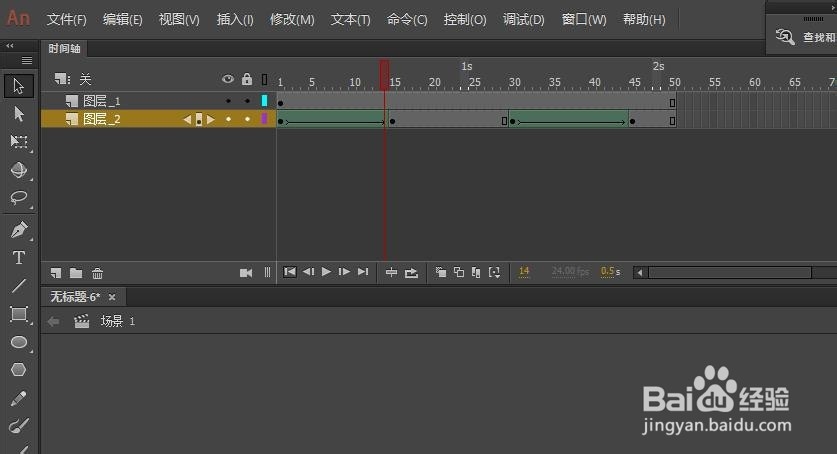Click the Animate An logo
The height and width of the screenshot is (454, 837).
point(18,18)
